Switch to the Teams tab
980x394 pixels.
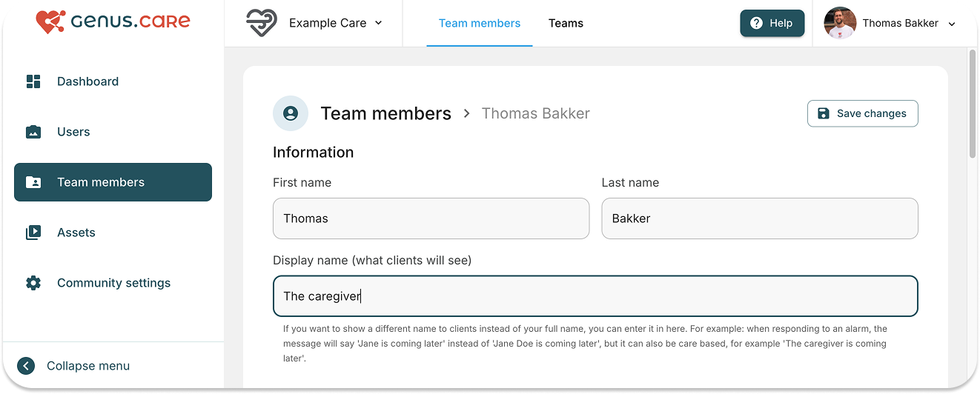566,23
